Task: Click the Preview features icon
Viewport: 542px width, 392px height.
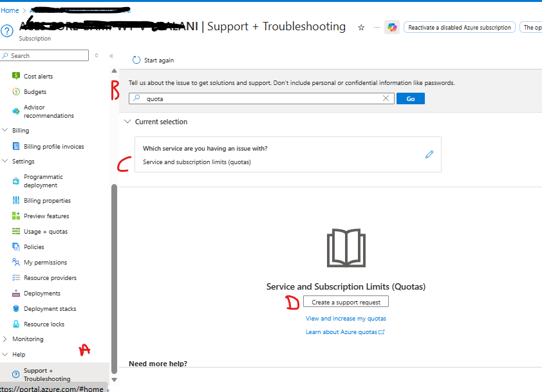Action: click(x=16, y=216)
